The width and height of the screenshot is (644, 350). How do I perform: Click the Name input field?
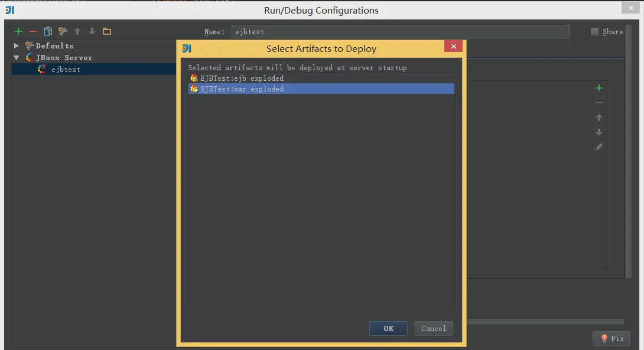pyautogui.click(x=401, y=32)
